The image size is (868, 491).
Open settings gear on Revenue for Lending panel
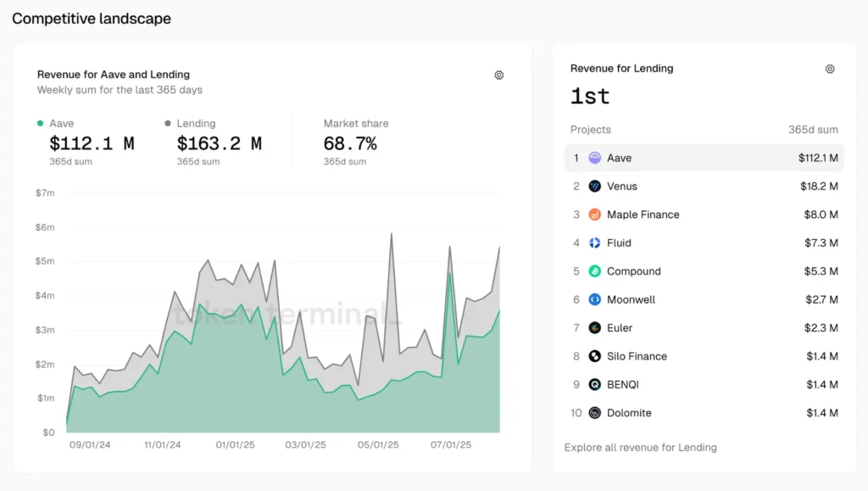click(x=830, y=69)
